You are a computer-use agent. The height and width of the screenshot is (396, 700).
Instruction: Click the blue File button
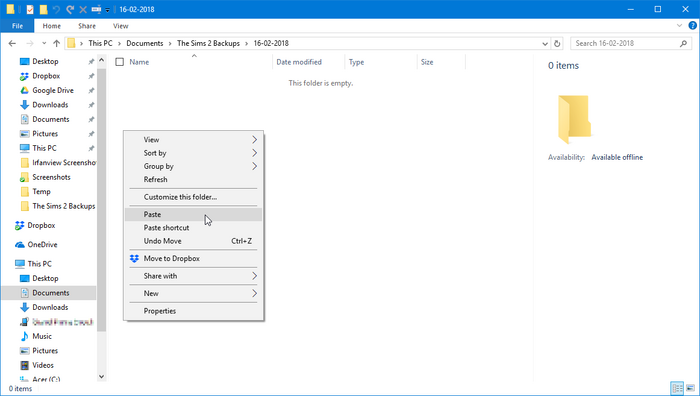(x=17, y=26)
